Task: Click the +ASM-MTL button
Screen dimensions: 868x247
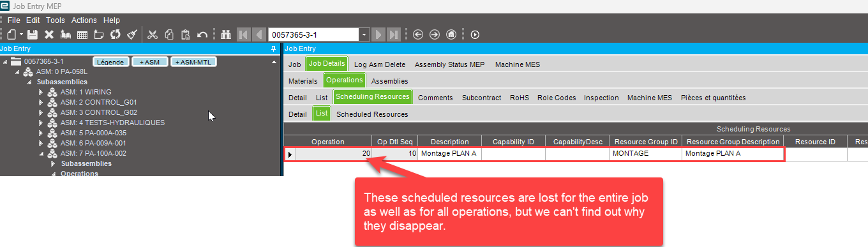Action: point(195,62)
